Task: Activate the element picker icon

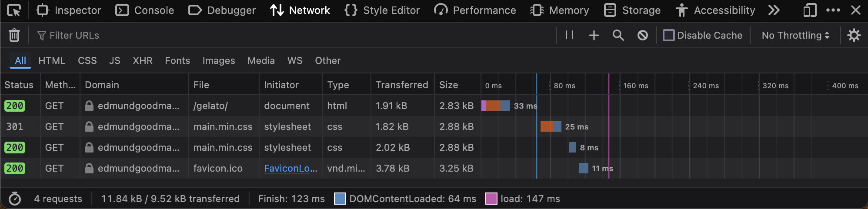Action: point(14,10)
